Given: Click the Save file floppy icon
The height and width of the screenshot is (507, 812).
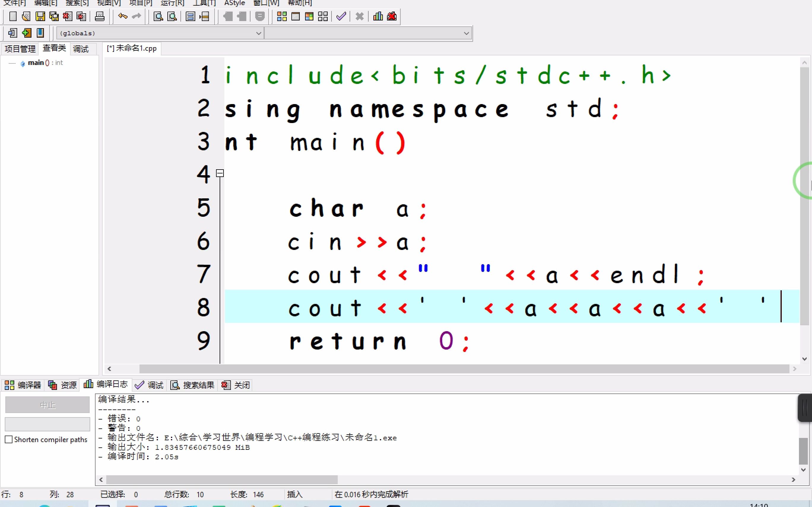Looking at the screenshot, I should [x=40, y=16].
